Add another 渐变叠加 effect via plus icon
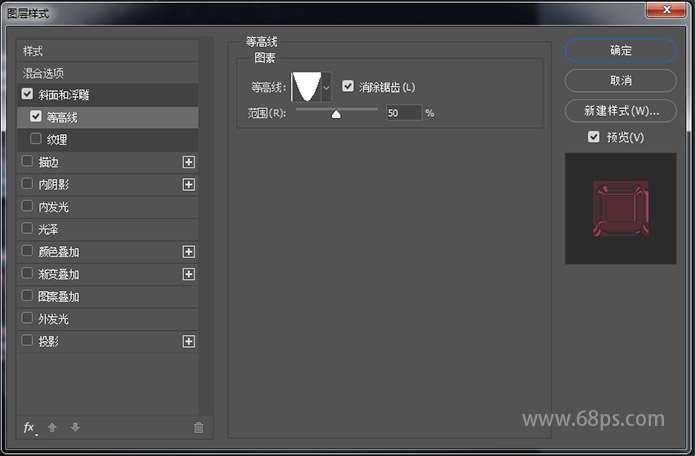The width and height of the screenshot is (695, 456). click(x=189, y=274)
